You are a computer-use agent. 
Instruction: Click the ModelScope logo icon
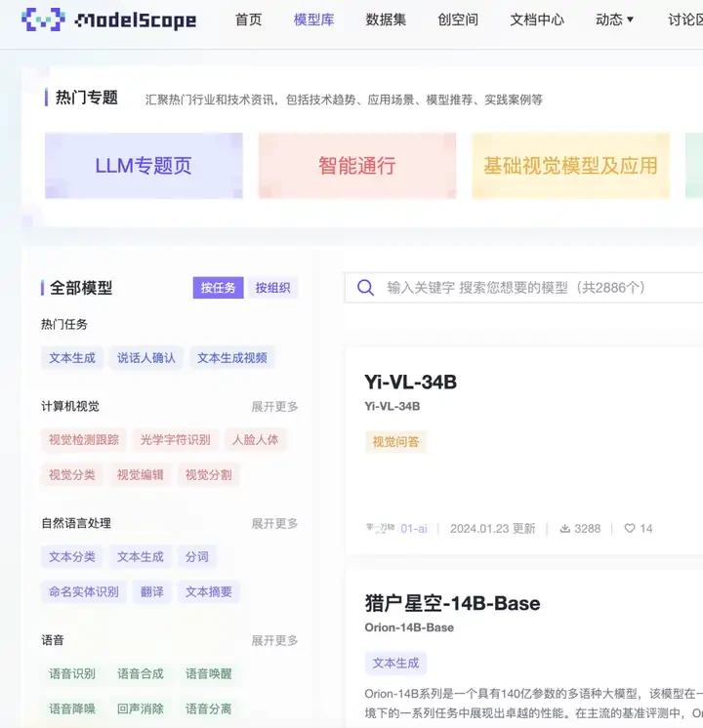click(x=43, y=20)
